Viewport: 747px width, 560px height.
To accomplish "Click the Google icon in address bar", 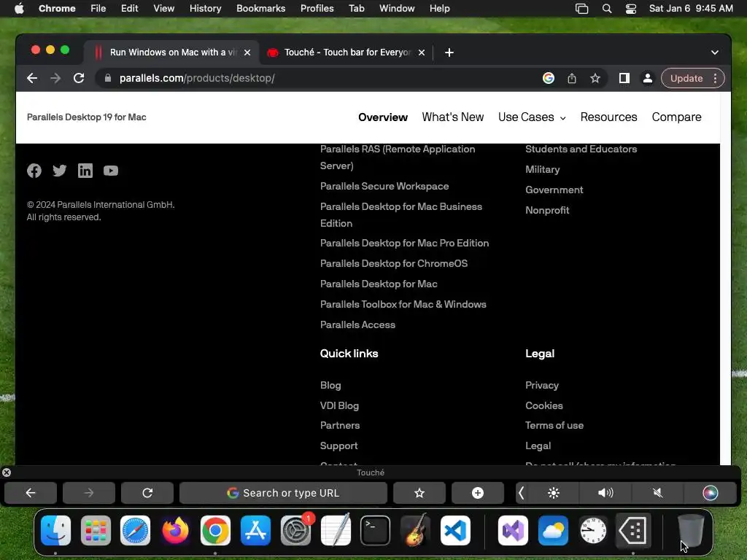I will pyautogui.click(x=549, y=78).
